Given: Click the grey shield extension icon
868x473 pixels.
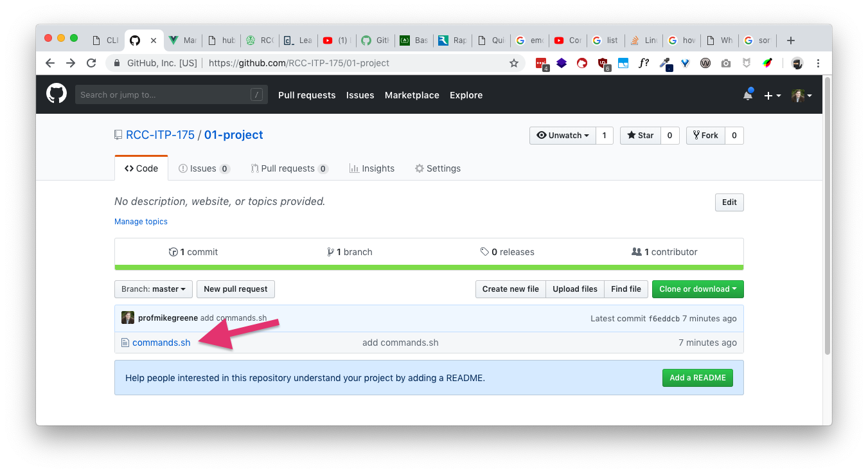Looking at the screenshot, I should coord(747,63).
